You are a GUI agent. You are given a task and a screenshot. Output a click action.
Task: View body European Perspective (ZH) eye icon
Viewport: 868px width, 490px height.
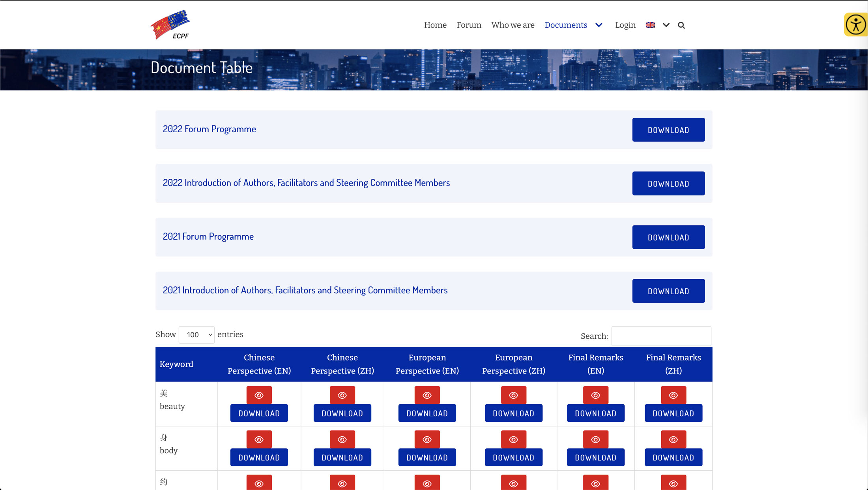(x=514, y=439)
